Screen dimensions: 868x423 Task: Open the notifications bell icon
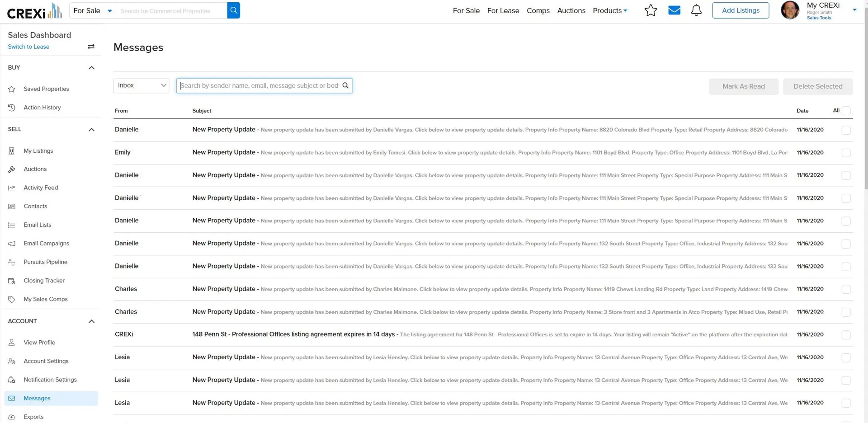point(696,10)
